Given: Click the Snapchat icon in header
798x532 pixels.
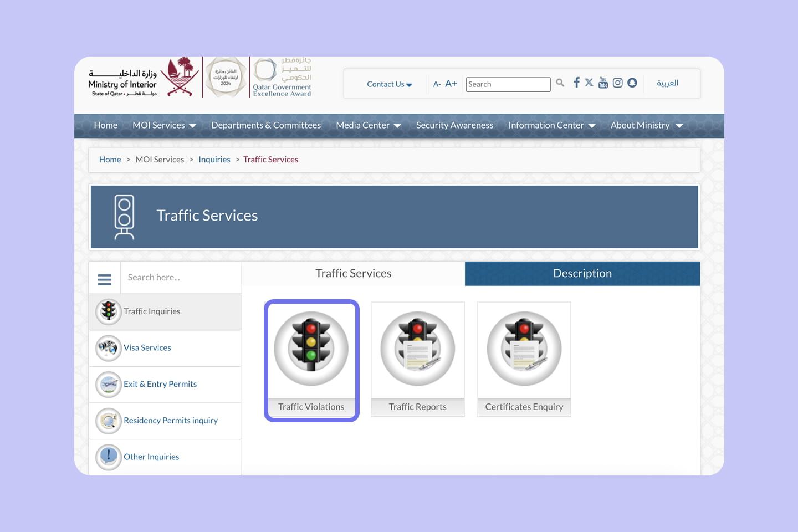Looking at the screenshot, I should click(632, 83).
